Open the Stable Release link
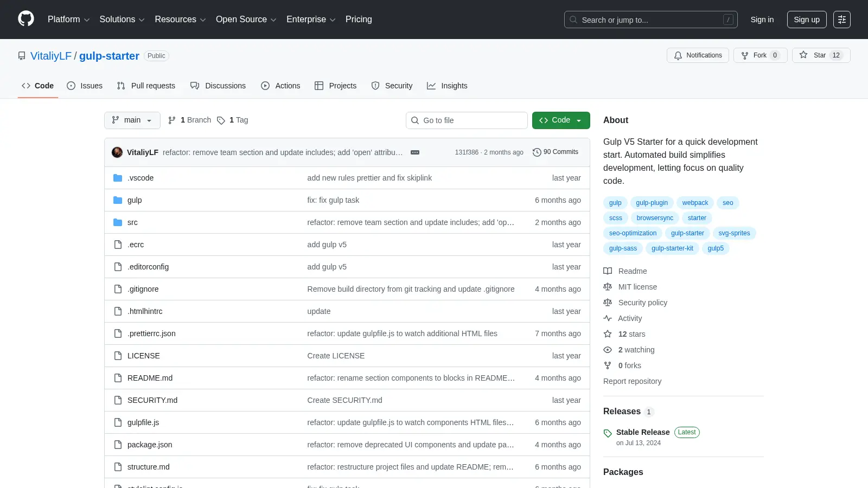The height and width of the screenshot is (488, 868). point(643,432)
